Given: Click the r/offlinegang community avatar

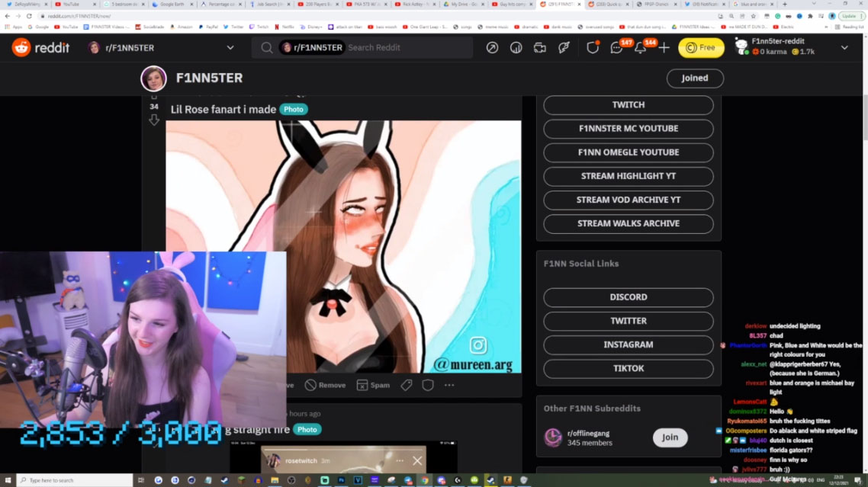Looking at the screenshot, I should click(x=552, y=437).
